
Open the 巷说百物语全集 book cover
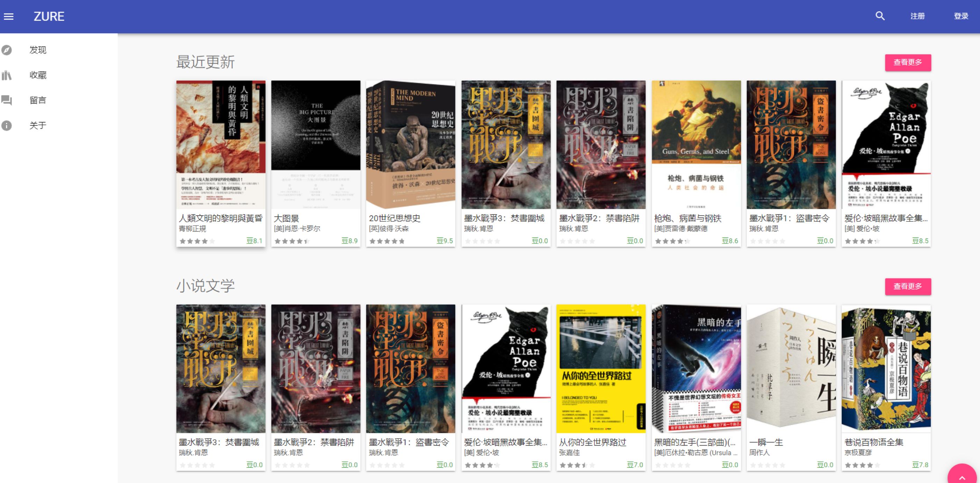886,368
